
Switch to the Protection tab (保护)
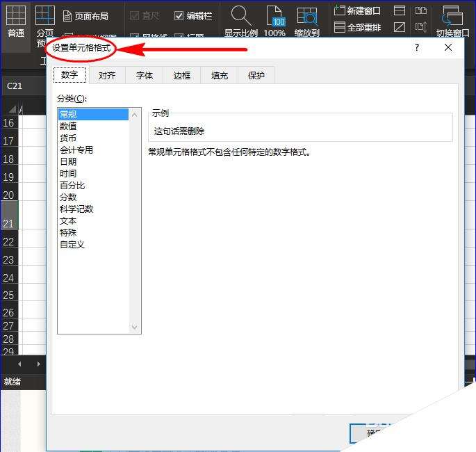click(256, 75)
